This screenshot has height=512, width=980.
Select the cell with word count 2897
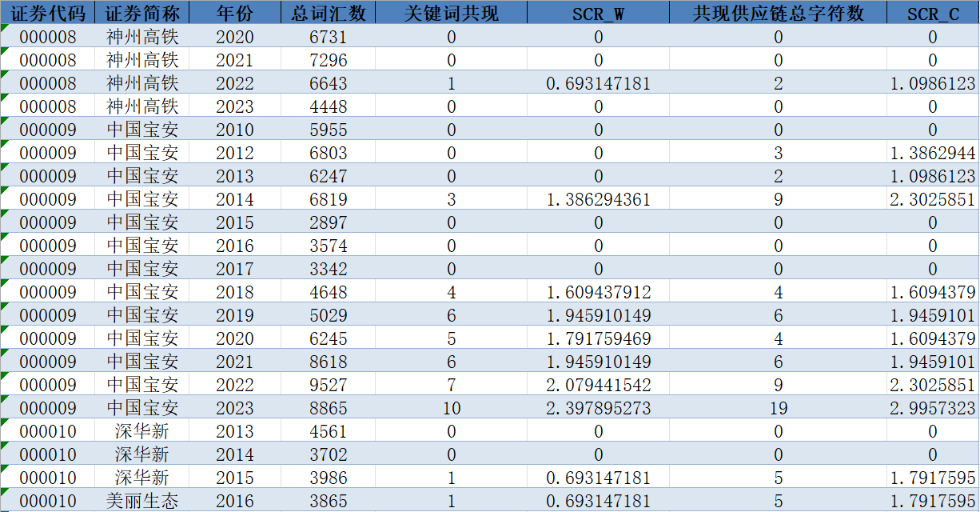click(x=329, y=222)
